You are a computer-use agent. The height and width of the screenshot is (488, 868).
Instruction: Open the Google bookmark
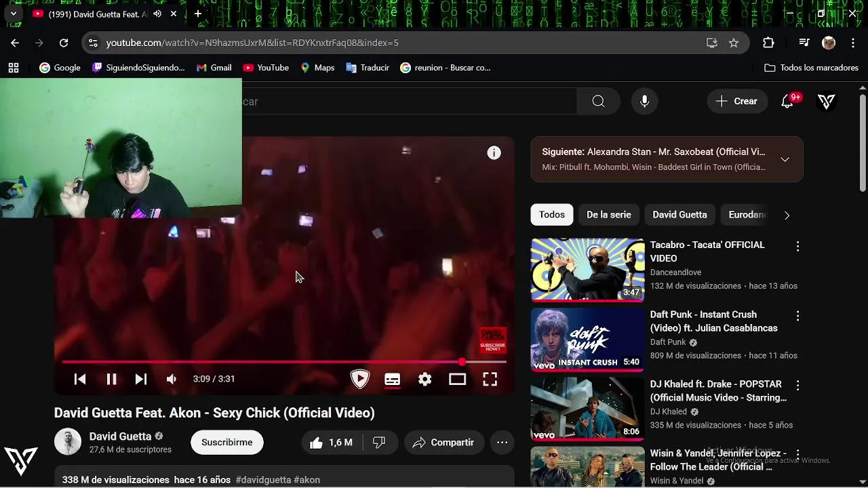[x=60, y=68]
